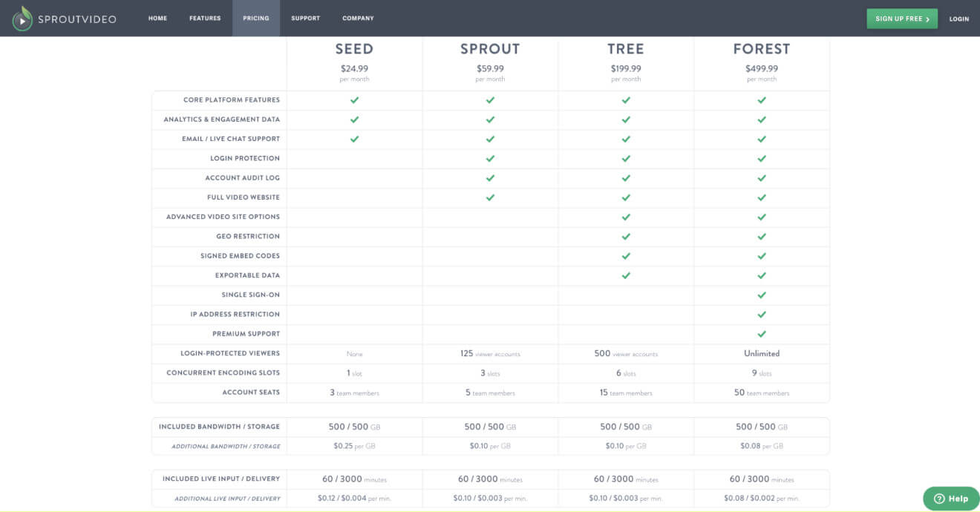This screenshot has width=980, height=512.
Task: Click the SPROUT plan heading
Action: (x=490, y=49)
